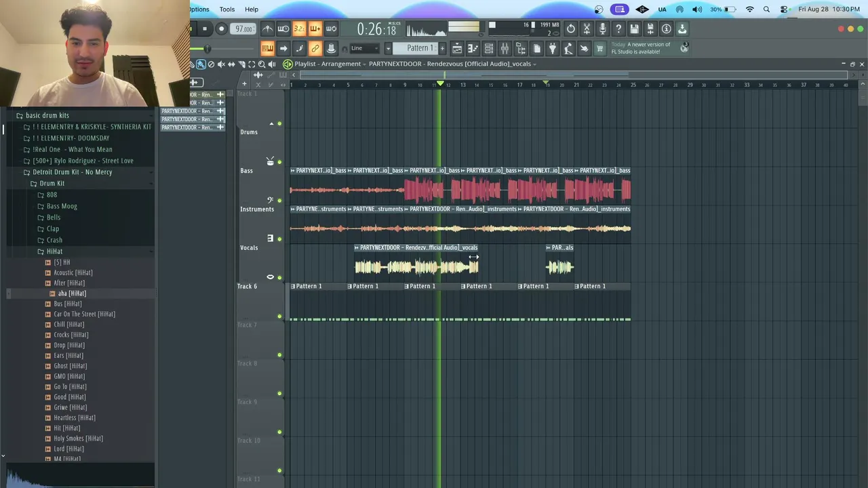Viewport: 868px width, 488px height.
Task: Select the Slice tool in the playlist toolbar
Action: tap(241, 64)
